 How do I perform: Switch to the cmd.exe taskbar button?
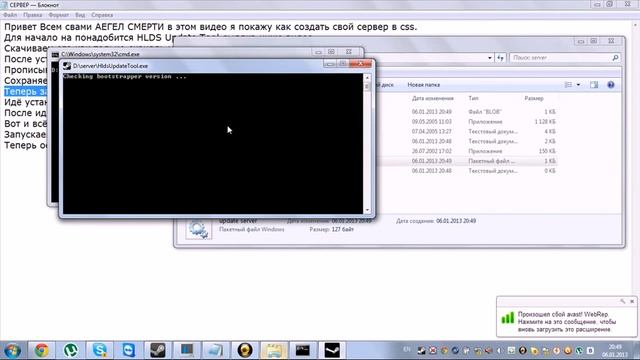303,350
